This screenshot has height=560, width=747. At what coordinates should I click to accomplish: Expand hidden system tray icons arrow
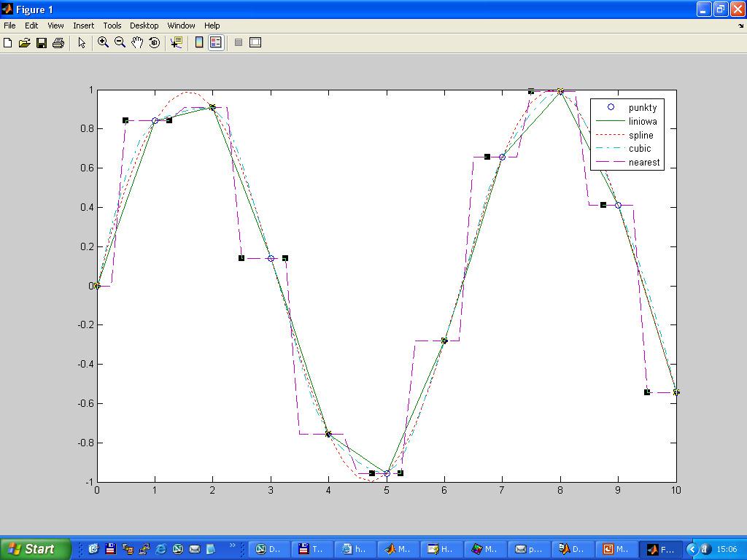pyautogui.click(x=692, y=550)
